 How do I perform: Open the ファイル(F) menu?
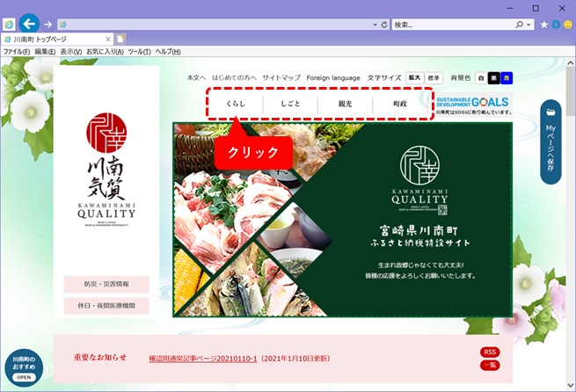tap(17, 52)
